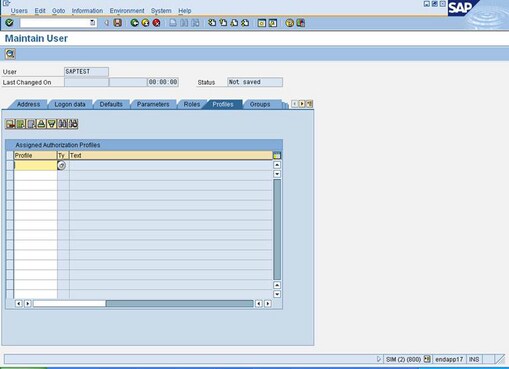Click the Ty column header
This screenshot has height=369, width=509.
63,155
